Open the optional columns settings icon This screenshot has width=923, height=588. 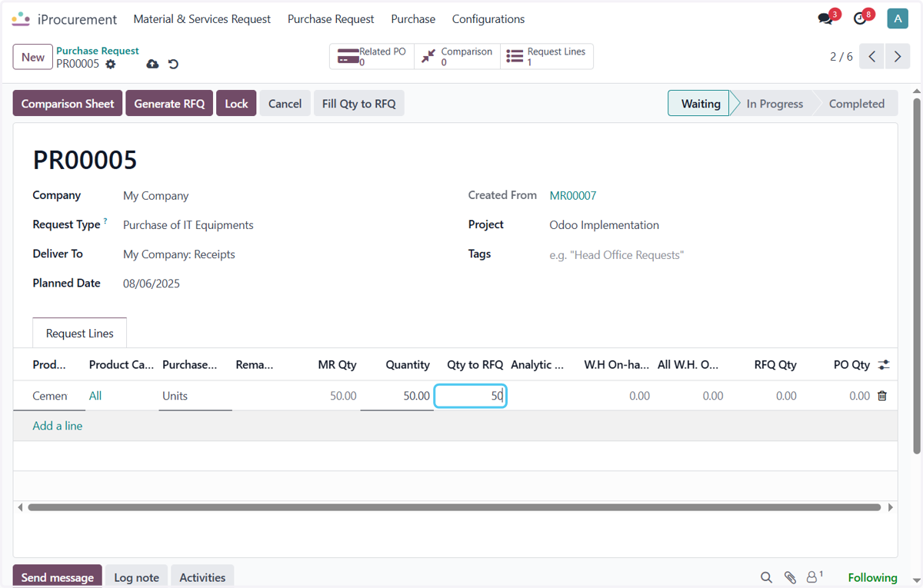884,365
